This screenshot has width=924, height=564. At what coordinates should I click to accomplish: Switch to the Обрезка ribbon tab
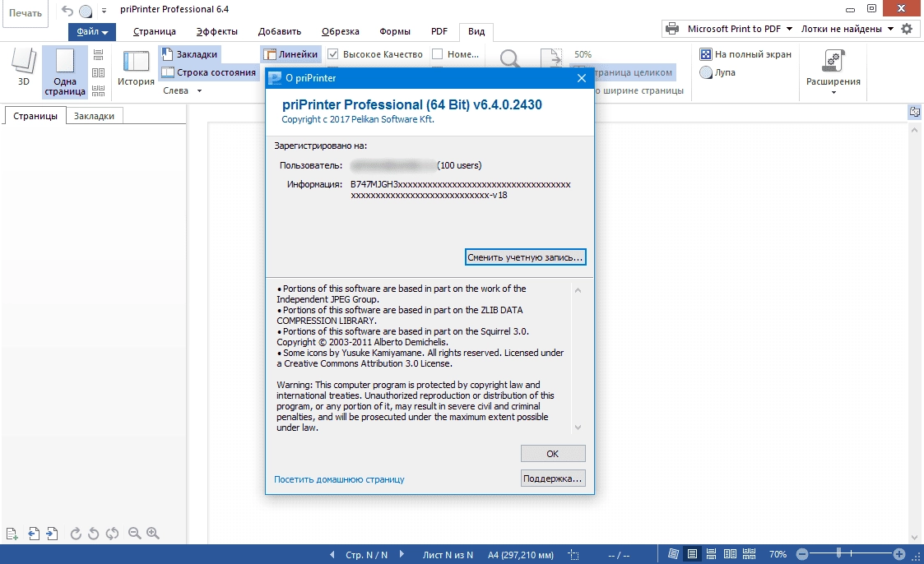tap(340, 32)
